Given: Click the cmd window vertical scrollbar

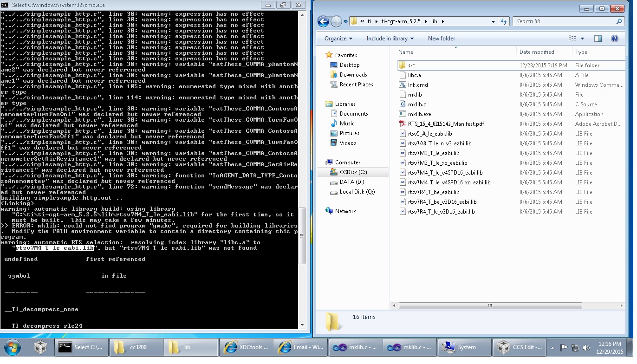Looking at the screenshot, I should 302,236.
